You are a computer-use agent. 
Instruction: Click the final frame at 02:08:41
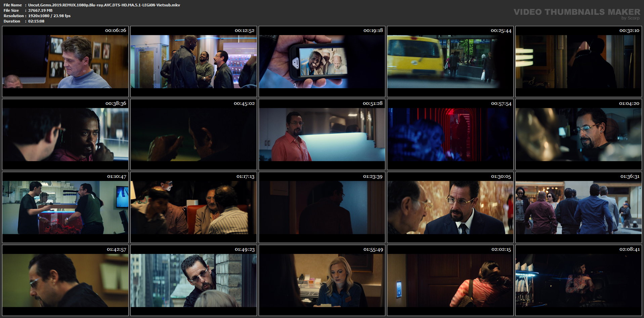(578, 280)
